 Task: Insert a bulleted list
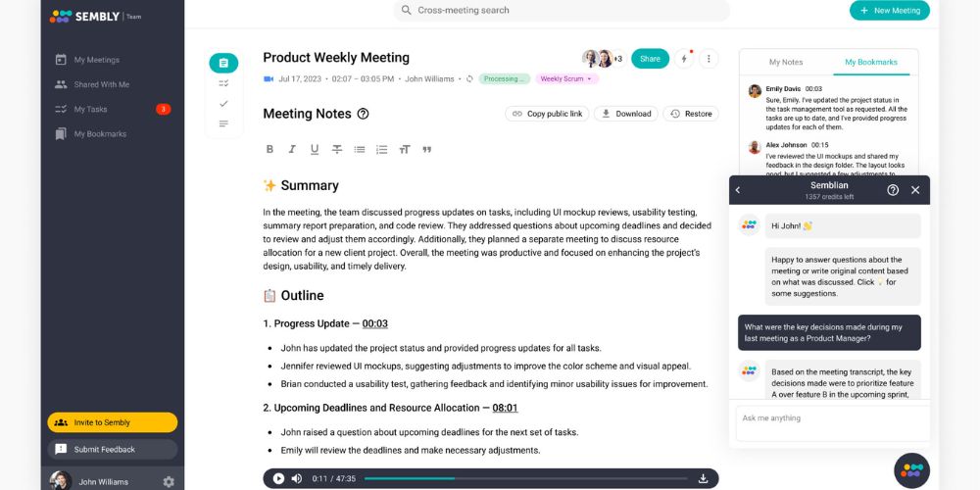[x=360, y=149]
